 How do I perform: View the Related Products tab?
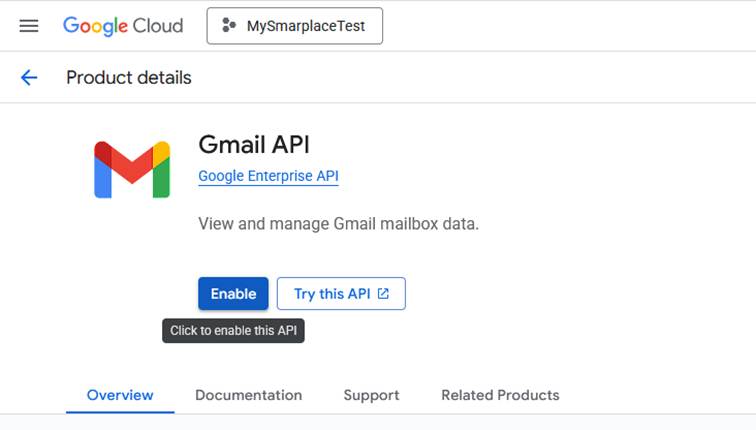[x=500, y=395]
